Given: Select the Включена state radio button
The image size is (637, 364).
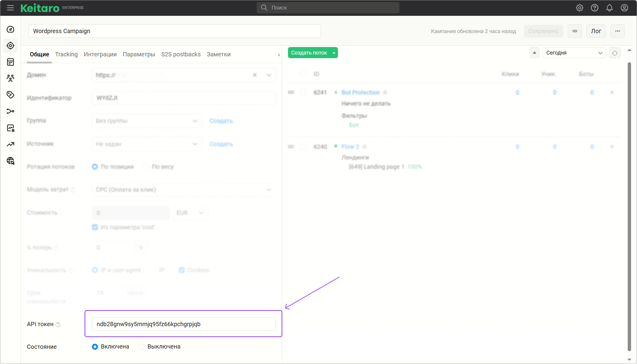Looking at the screenshot, I should [x=95, y=347].
